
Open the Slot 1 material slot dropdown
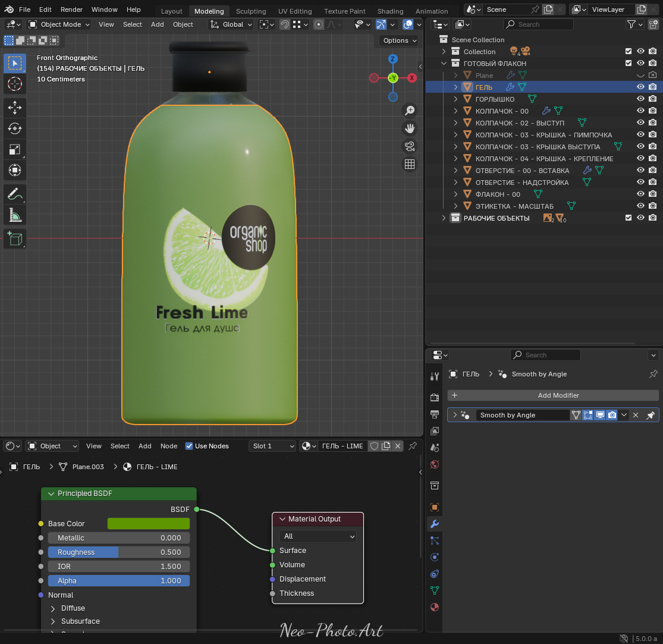tap(272, 446)
